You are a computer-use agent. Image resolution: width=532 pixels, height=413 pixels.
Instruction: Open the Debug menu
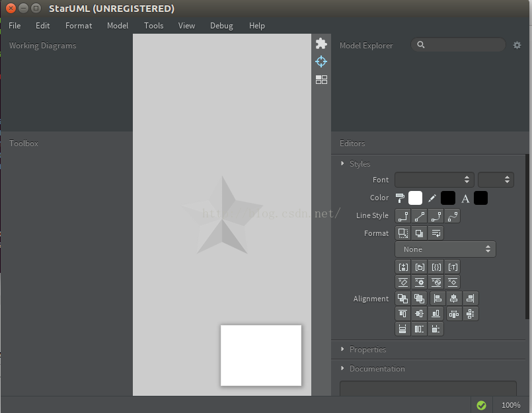pyautogui.click(x=221, y=26)
